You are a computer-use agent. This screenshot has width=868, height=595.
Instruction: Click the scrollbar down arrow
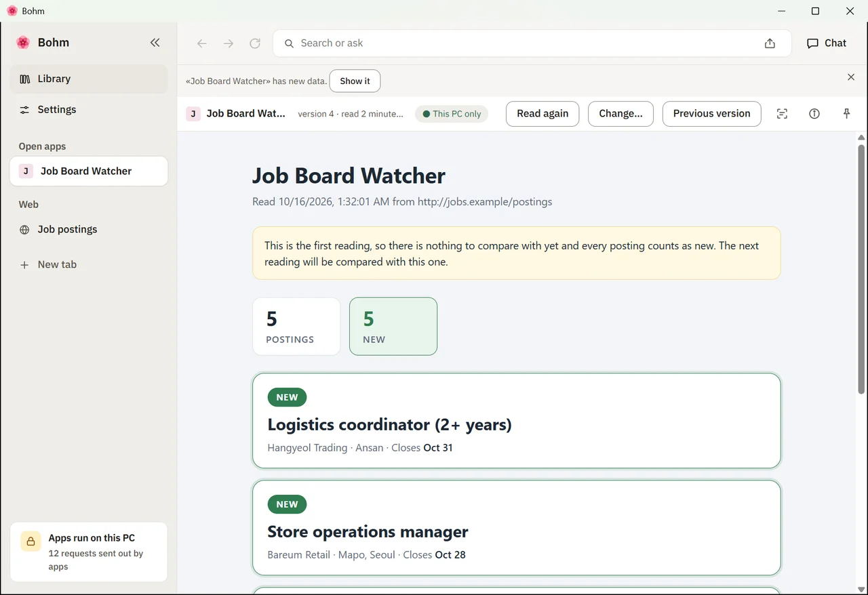(861, 590)
